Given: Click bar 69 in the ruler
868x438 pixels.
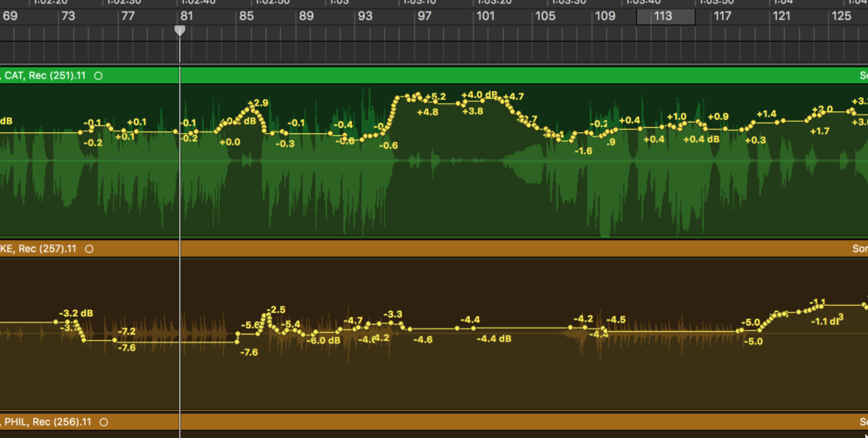Looking at the screenshot, I should pos(10,16).
